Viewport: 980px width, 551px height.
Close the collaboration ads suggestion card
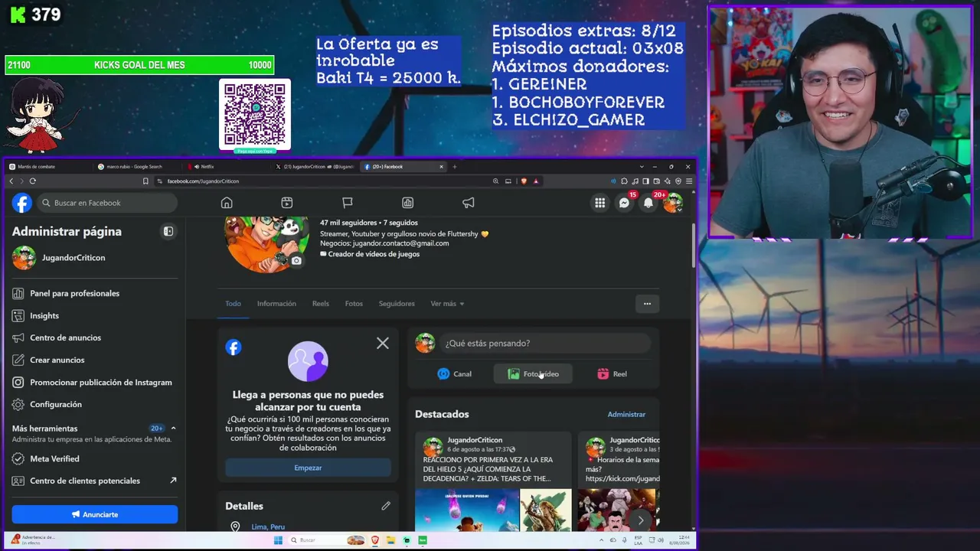[383, 344]
